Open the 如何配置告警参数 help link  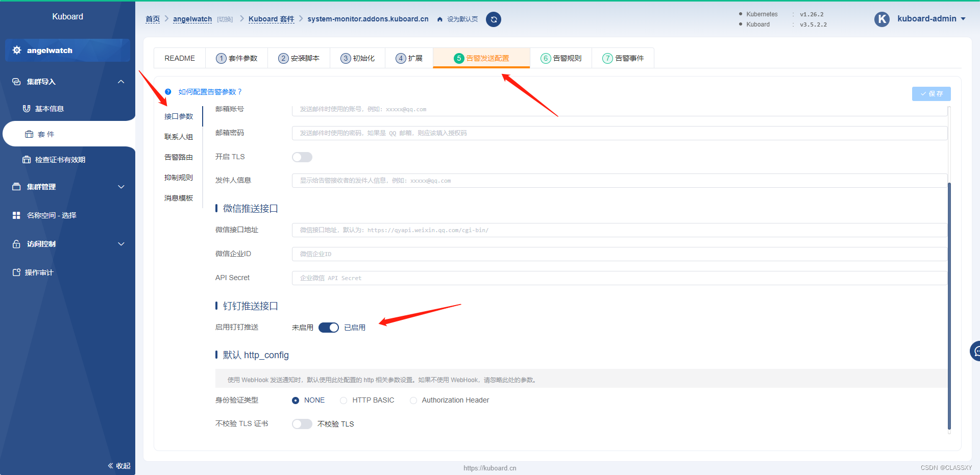coord(210,92)
